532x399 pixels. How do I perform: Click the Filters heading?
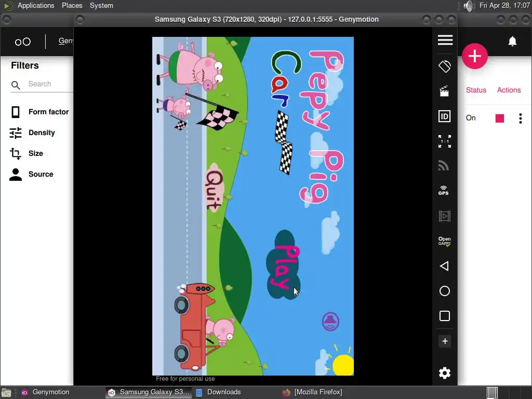tap(25, 65)
